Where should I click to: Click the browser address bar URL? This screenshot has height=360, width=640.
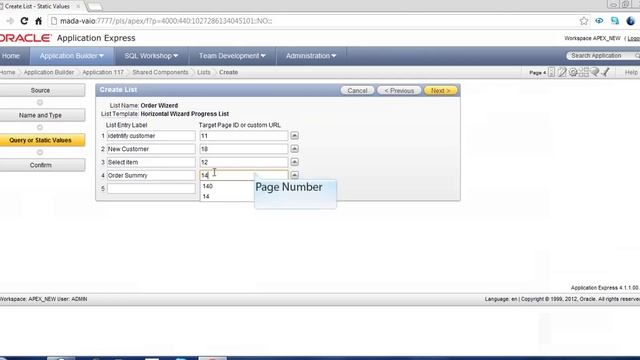click(x=166, y=21)
